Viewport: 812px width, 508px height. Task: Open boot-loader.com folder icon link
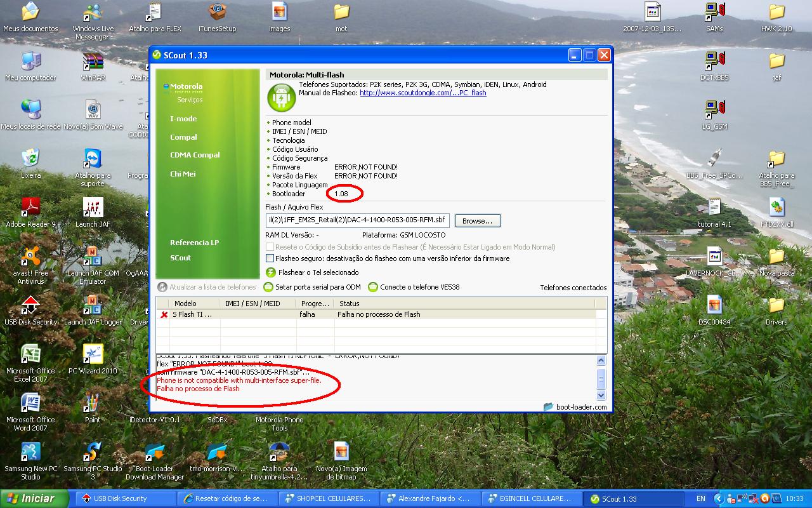(x=549, y=407)
